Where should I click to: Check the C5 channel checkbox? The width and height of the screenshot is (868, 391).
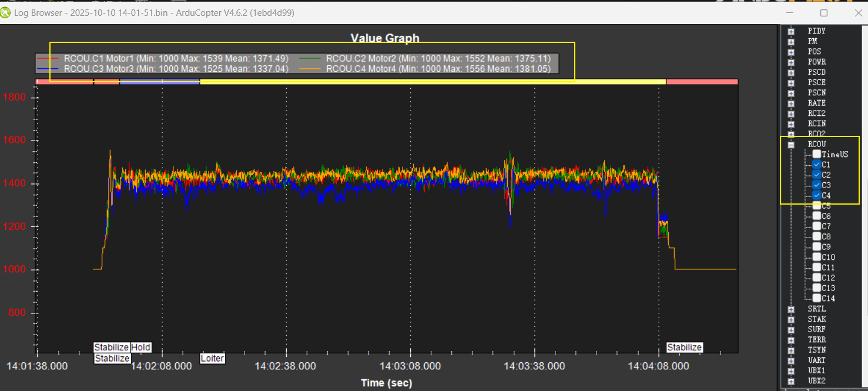pos(817,206)
